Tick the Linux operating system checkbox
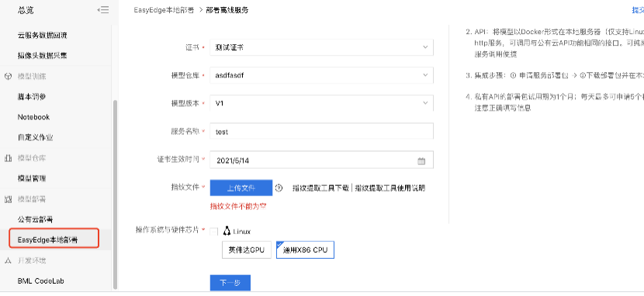The width and height of the screenshot is (644, 296). click(213, 232)
